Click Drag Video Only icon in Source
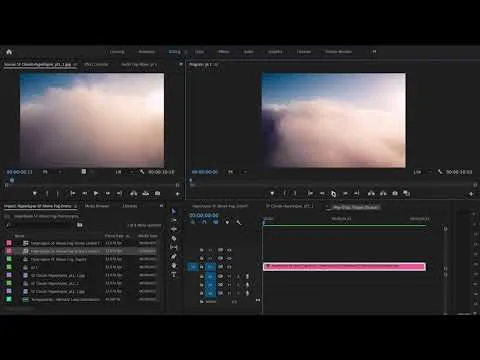This screenshot has width=480, height=360. point(84,172)
